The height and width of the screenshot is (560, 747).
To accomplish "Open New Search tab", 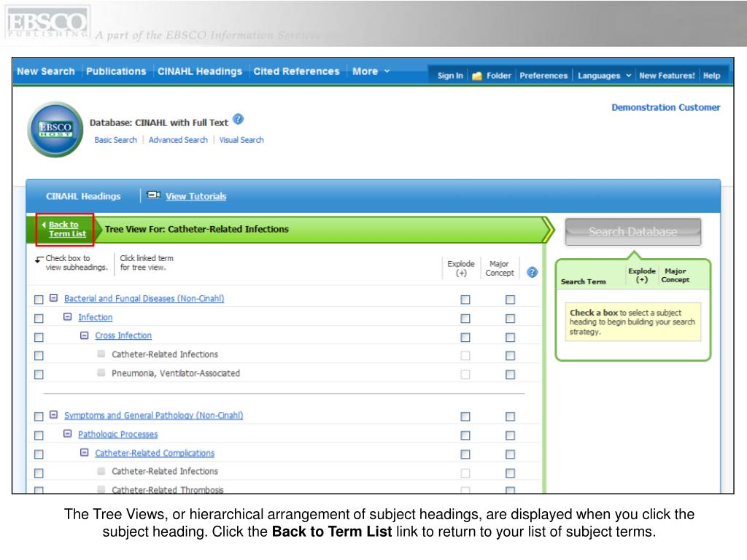I will (46, 71).
